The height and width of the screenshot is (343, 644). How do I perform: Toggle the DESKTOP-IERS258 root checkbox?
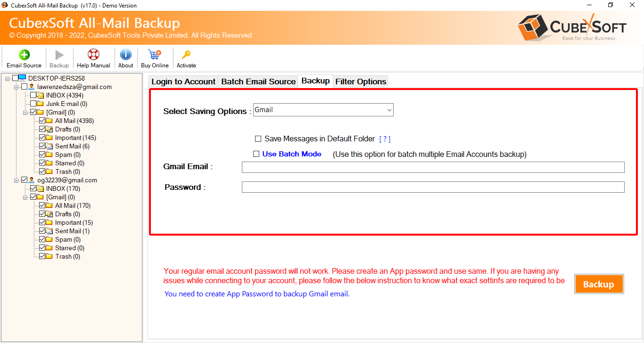[x=16, y=78]
